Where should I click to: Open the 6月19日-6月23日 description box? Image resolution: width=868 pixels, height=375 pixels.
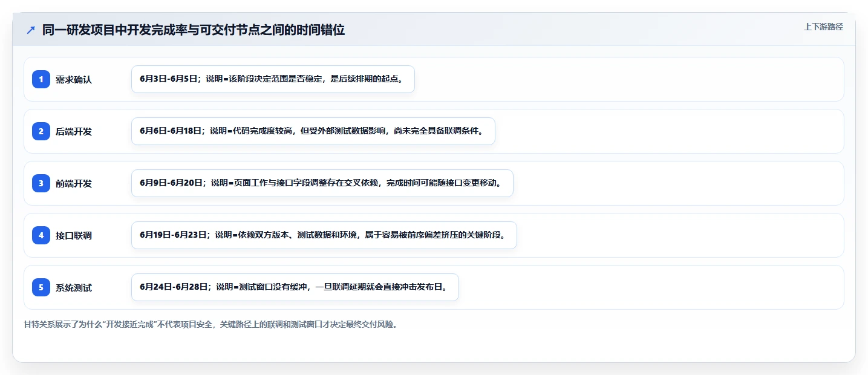pyautogui.click(x=324, y=235)
